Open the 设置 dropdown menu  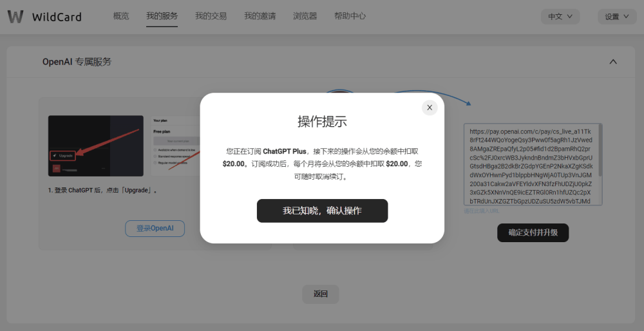617,17
